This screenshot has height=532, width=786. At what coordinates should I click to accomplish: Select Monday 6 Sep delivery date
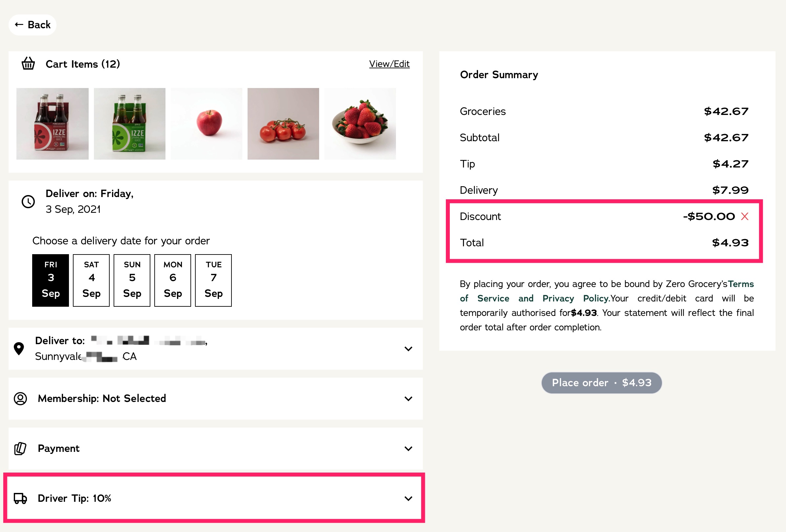point(172,280)
